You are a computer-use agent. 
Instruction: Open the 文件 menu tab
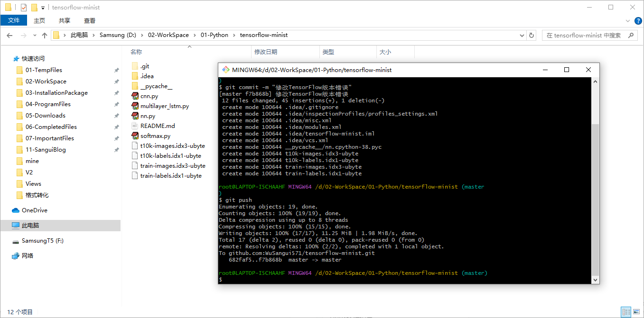pos(14,20)
